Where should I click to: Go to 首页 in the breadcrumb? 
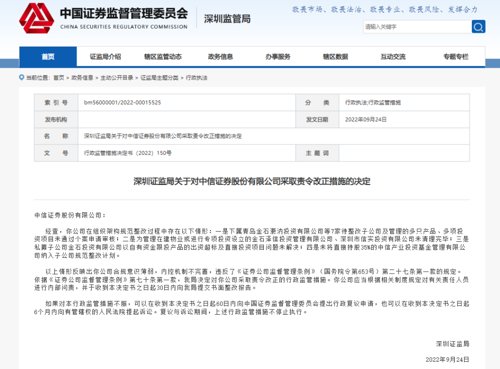(x=59, y=78)
